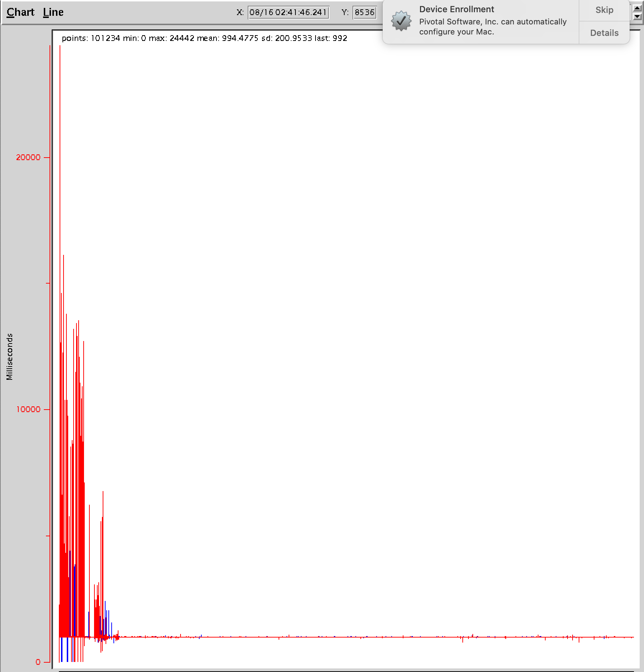Focus the X timestamp field
Image resolution: width=644 pixels, height=672 pixels.
[288, 13]
